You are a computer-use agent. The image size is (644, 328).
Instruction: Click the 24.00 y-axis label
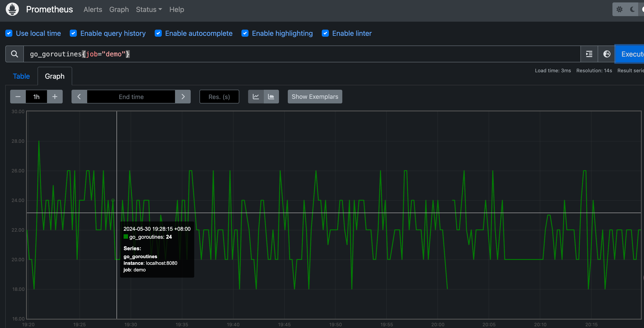click(18, 200)
